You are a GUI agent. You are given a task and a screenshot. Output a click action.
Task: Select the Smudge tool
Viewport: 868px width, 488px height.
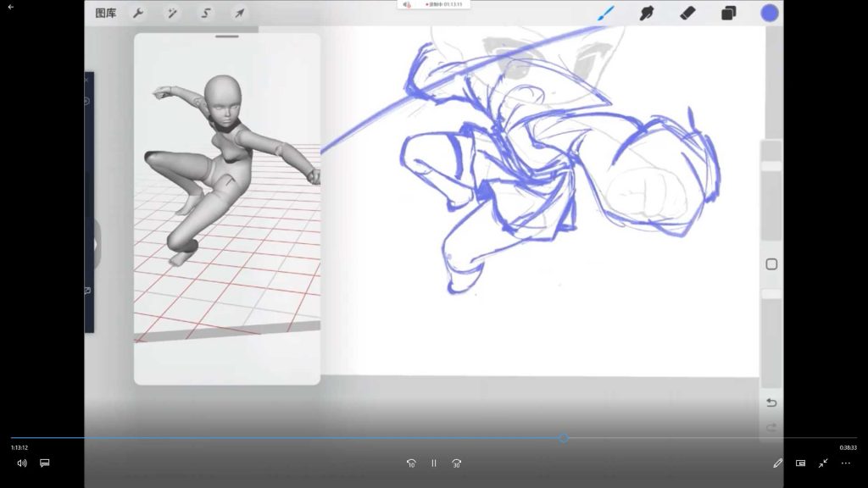pyautogui.click(x=648, y=13)
